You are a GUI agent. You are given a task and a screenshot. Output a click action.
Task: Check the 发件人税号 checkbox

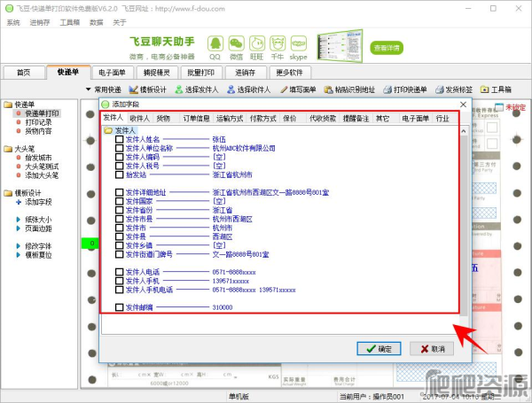[119, 166]
